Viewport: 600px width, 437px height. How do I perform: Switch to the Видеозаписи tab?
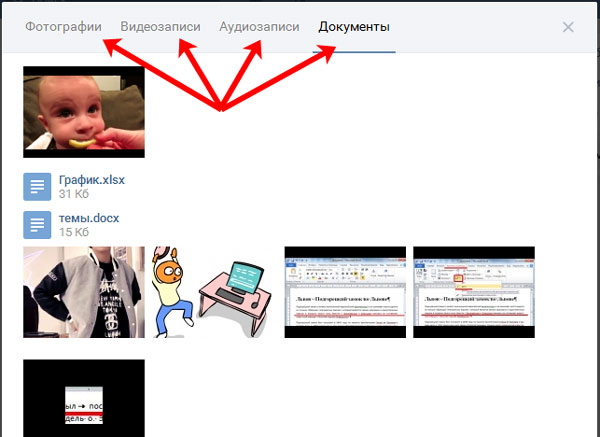159,27
